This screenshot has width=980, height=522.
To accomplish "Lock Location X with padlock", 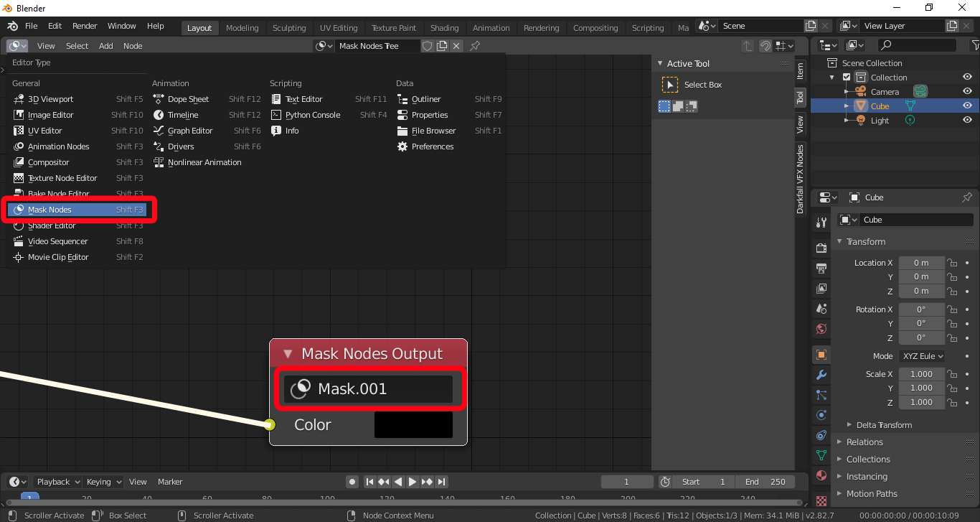I will [x=952, y=263].
